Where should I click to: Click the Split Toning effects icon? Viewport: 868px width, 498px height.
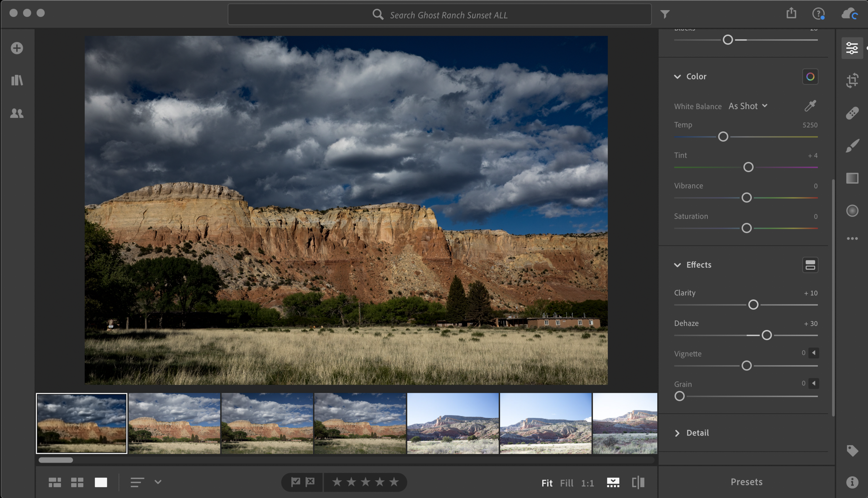pos(810,265)
